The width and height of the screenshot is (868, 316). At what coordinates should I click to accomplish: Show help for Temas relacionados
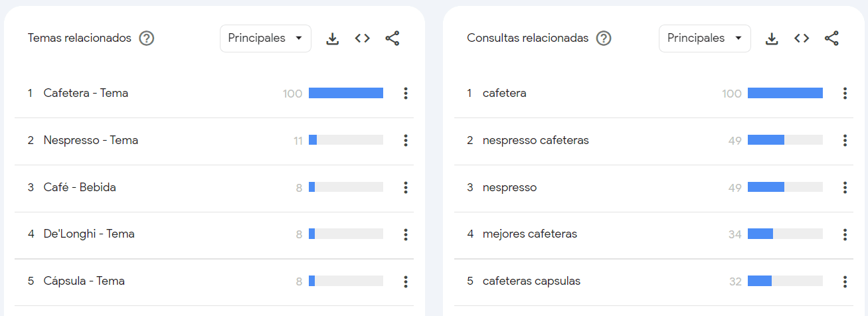pos(147,39)
